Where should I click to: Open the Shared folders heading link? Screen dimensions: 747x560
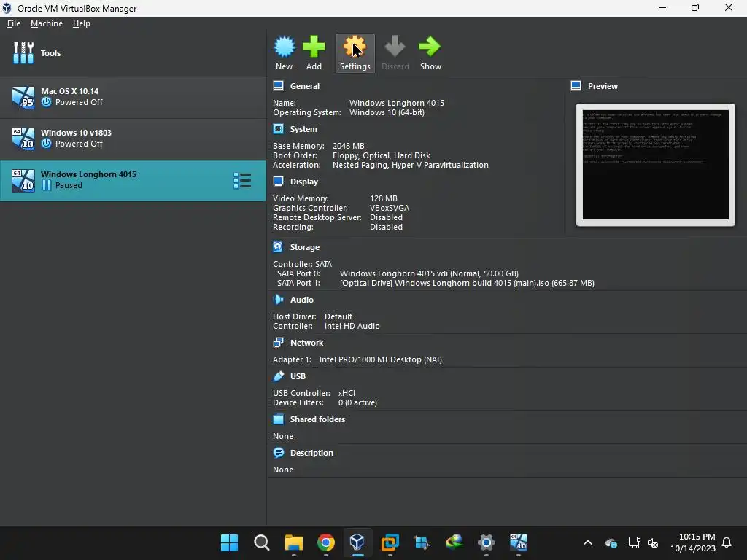pyautogui.click(x=317, y=419)
